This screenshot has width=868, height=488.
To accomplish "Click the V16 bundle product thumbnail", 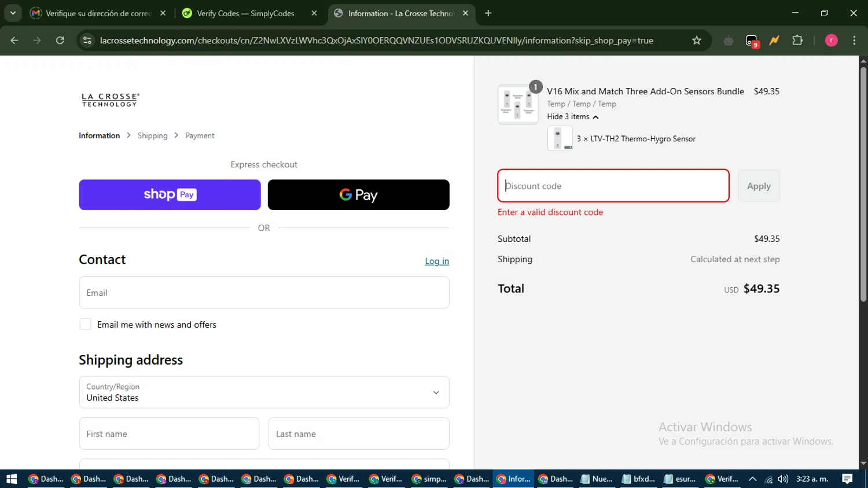I will [518, 105].
